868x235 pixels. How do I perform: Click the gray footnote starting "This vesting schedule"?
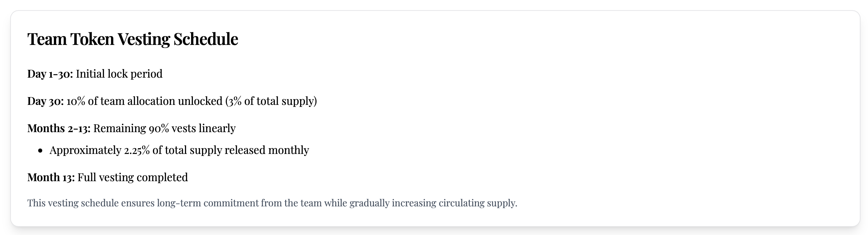coord(272,203)
